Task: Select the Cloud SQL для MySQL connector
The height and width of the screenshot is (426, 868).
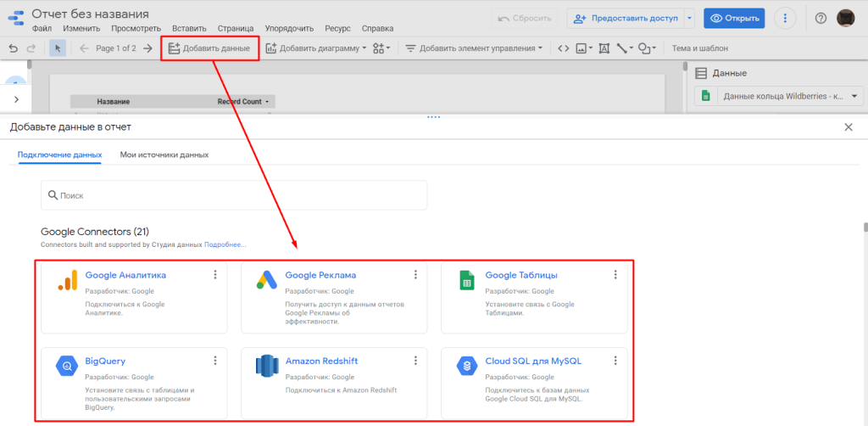Action: coord(533,362)
